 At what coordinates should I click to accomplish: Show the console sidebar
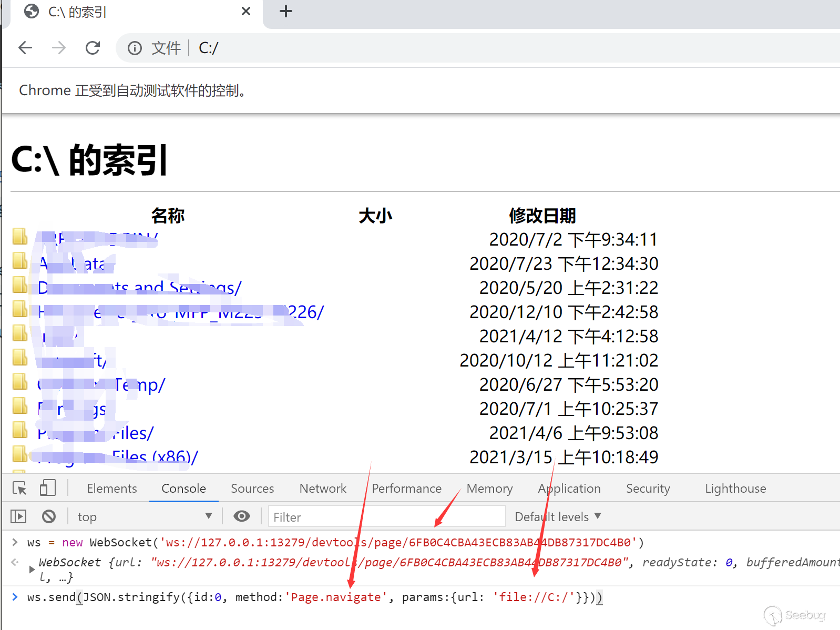click(x=18, y=516)
